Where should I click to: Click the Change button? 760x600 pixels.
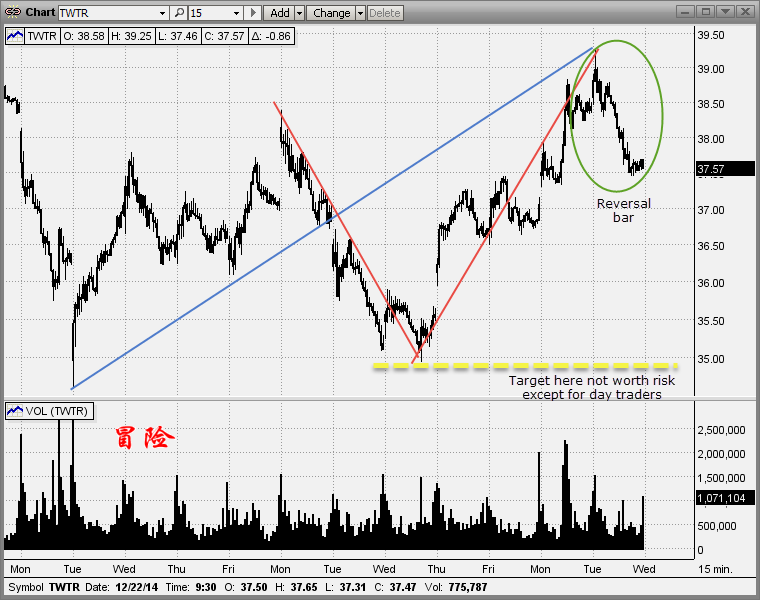coord(332,13)
